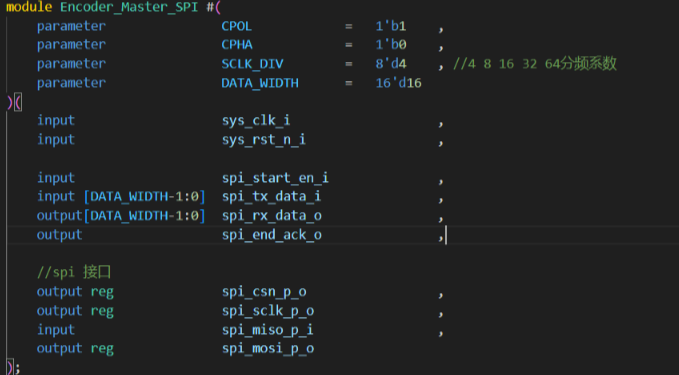Click the spi_miso_p_i input name
The width and height of the screenshot is (679, 375).
(x=268, y=330)
